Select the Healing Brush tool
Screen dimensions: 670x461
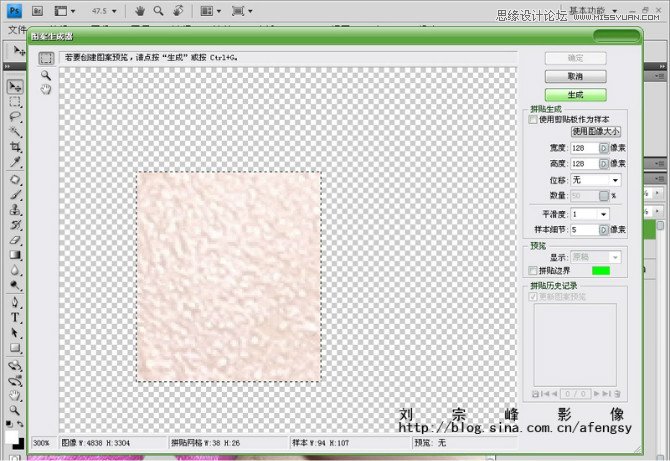tap(15, 180)
